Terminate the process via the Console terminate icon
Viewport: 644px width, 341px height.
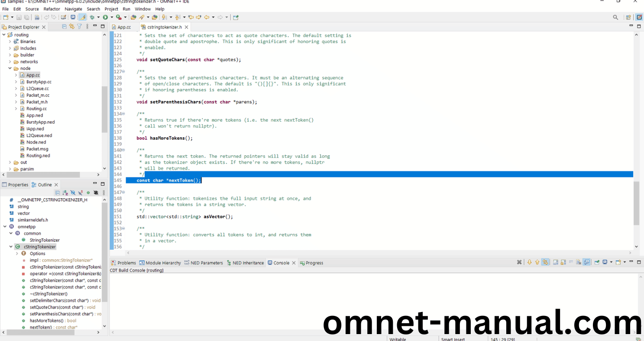[x=519, y=263]
